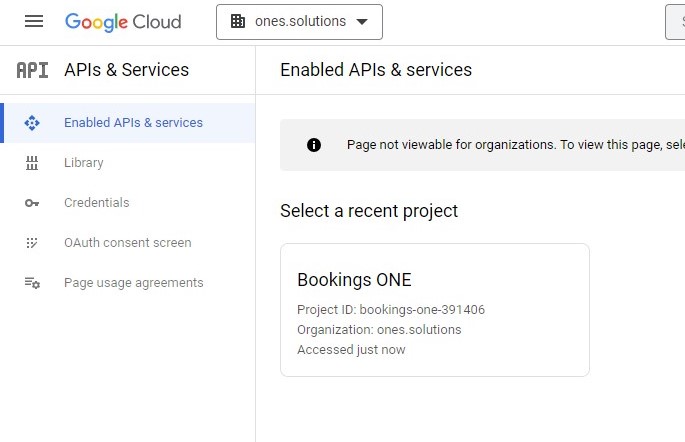Click the info icon in the notice banner
Image resolution: width=685 pixels, height=442 pixels.
[314, 145]
